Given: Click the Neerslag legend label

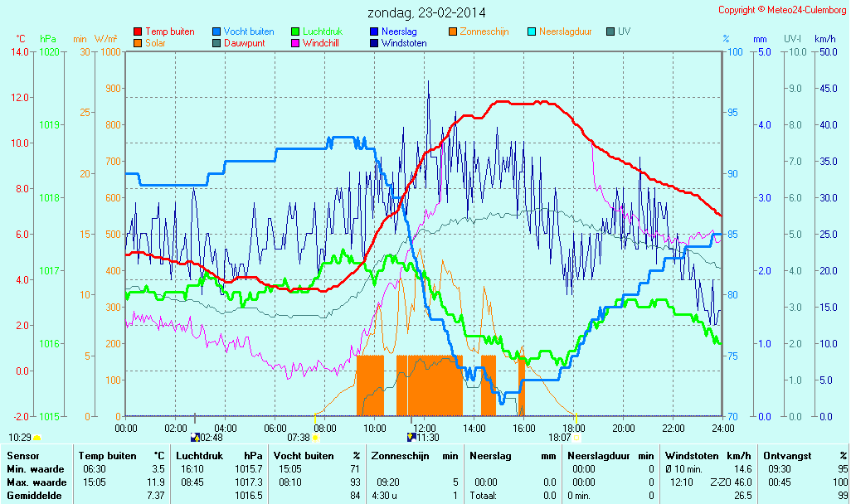Looking at the screenshot, I should [x=400, y=31].
